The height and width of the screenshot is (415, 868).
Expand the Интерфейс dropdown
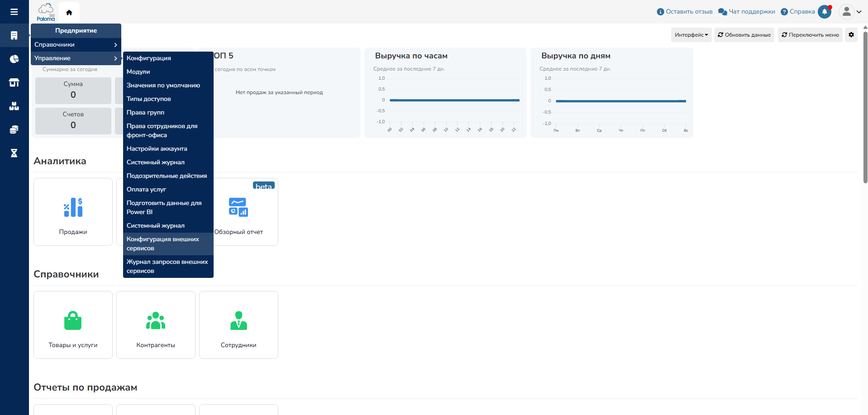coord(691,35)
